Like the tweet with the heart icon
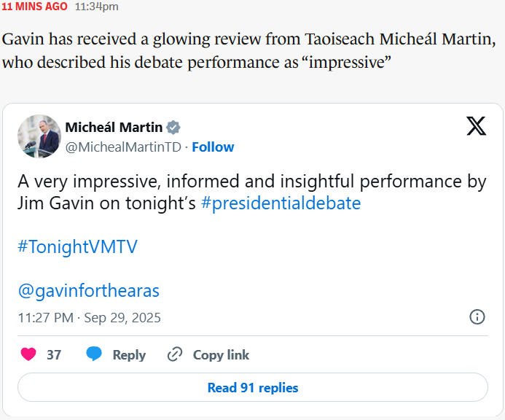This screenshot has height=420, width=505. (x=28, y=355)
